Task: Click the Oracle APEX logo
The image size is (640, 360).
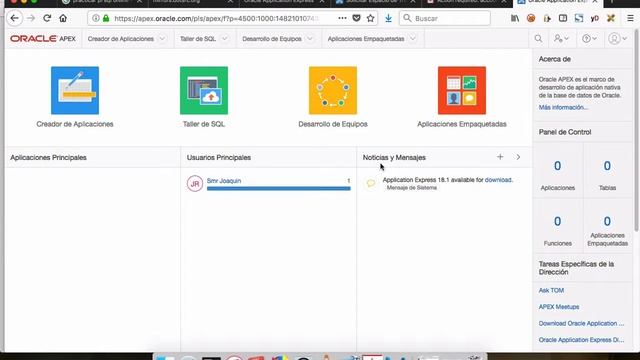Action: 43,39
